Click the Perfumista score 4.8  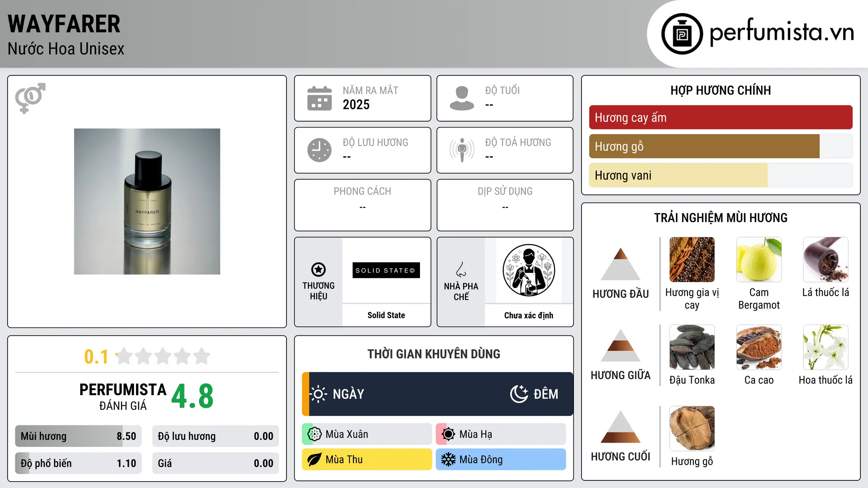(192, 396)
